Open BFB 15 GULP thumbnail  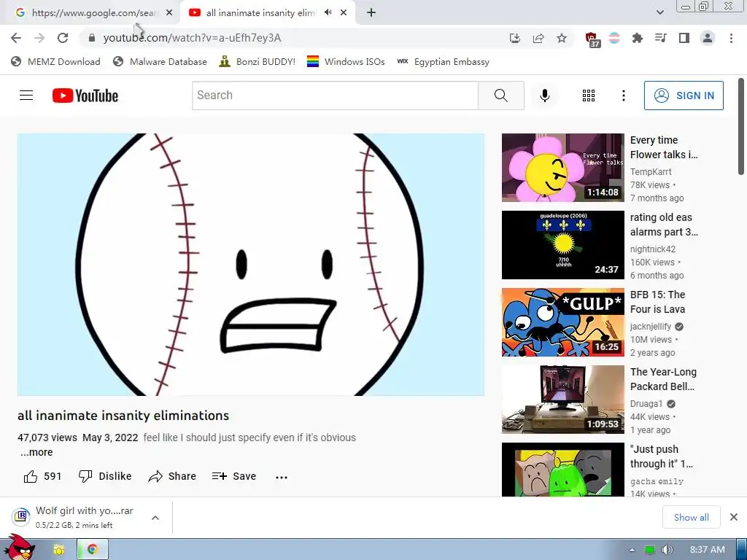point(562,322)
